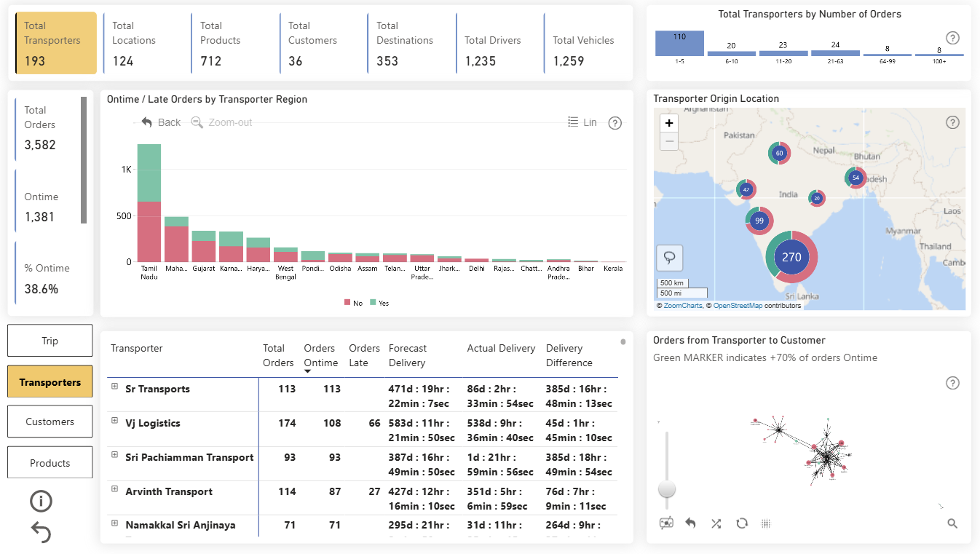The height and width of the screenshot is (554, 980).
Task: Click the gray scrollbar beside the Total Orders card
Action: click(x=84, y=160)
